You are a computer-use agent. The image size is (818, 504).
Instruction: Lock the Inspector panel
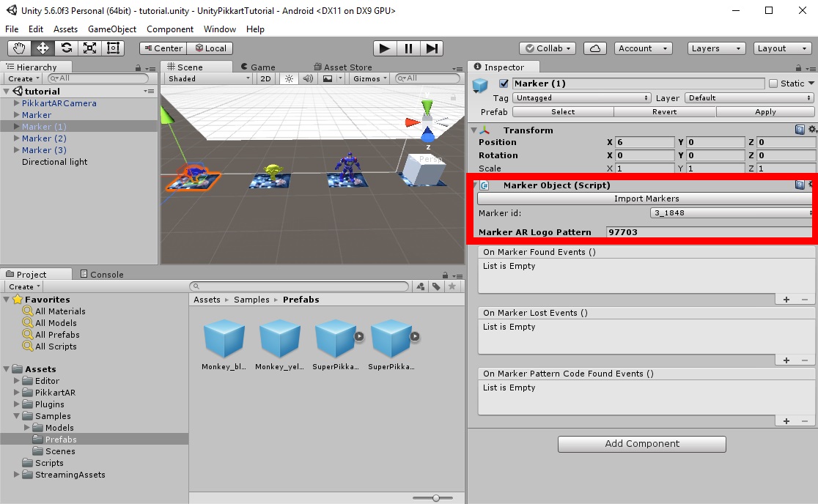[x=798, y=67]
